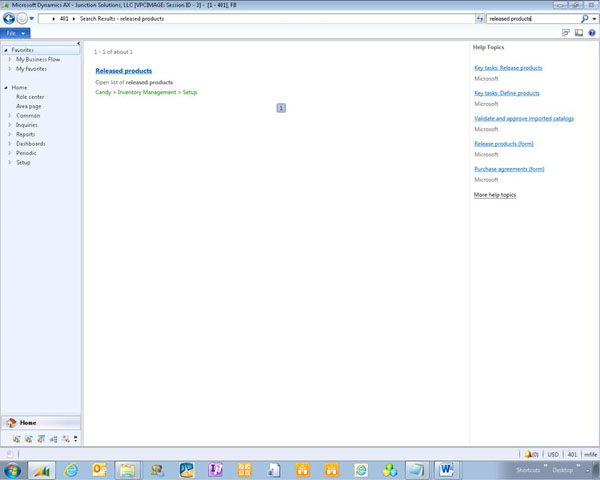Open the file explorer taskbar icon
Screen dimensions: 600x480
[127, 470]
